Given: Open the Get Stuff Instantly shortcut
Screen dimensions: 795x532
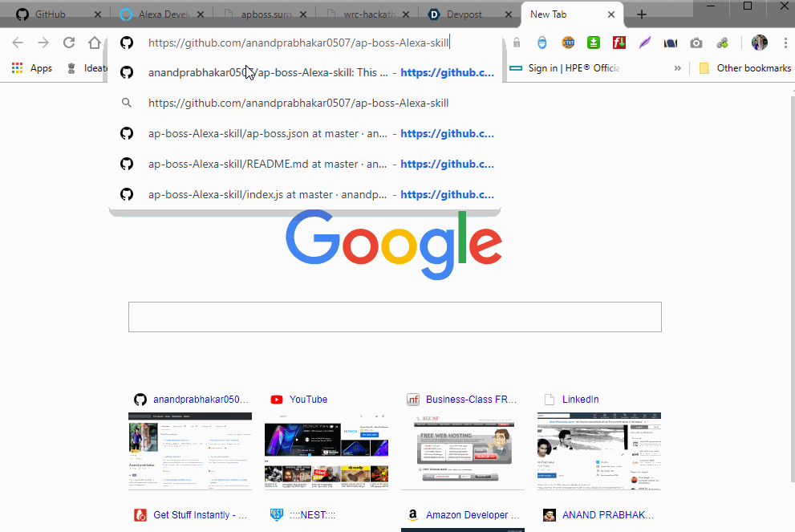Looking at the screenshot, I should coord(201,515).
